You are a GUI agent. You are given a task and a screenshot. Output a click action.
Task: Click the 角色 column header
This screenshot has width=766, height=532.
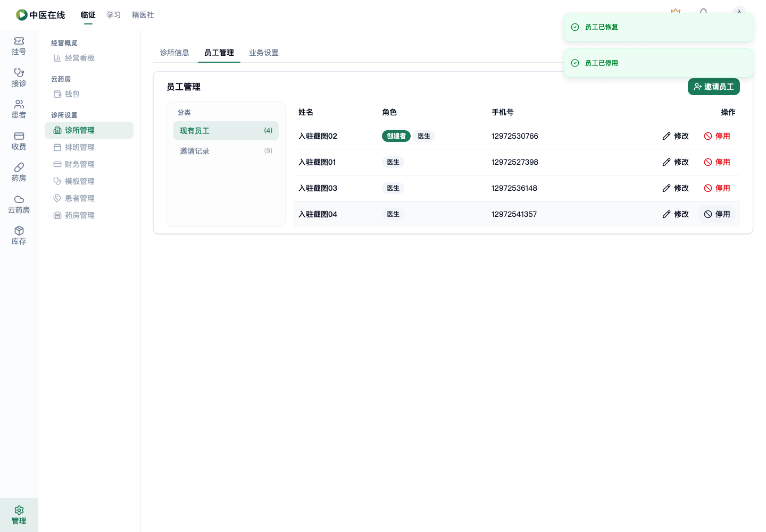point(389,112)
